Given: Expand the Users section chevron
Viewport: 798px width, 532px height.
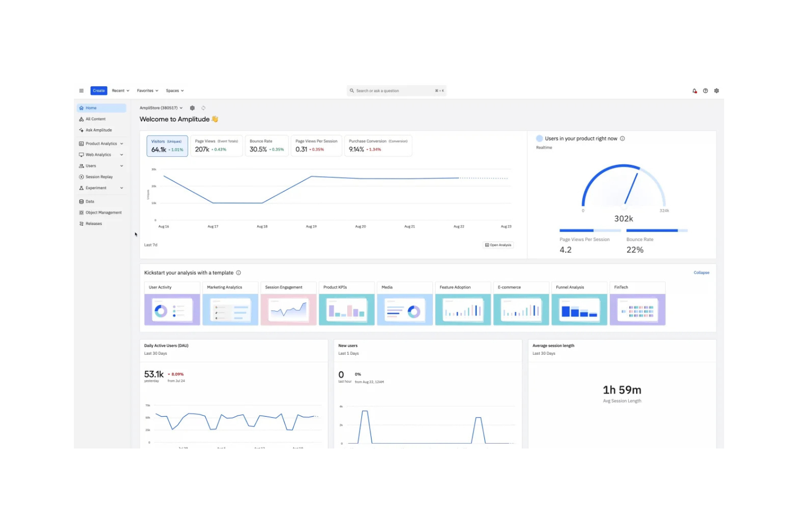Looking at the screenshot, I should 122,166.
